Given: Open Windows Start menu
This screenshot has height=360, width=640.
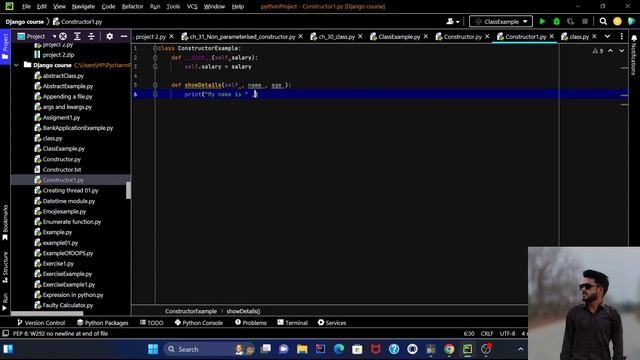Looking at the screenshot, I should [153, 349].
